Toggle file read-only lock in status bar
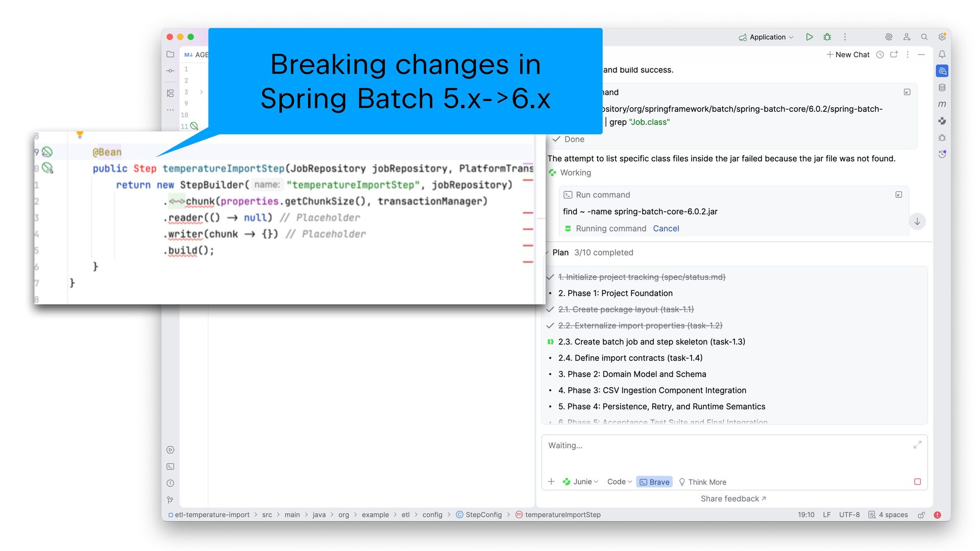980x551 pixels. pos(921,515)
